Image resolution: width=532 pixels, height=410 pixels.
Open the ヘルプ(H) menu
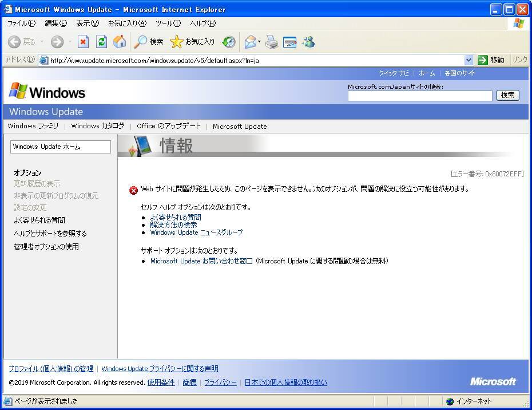pyautogui.click(x=203, y=23)
